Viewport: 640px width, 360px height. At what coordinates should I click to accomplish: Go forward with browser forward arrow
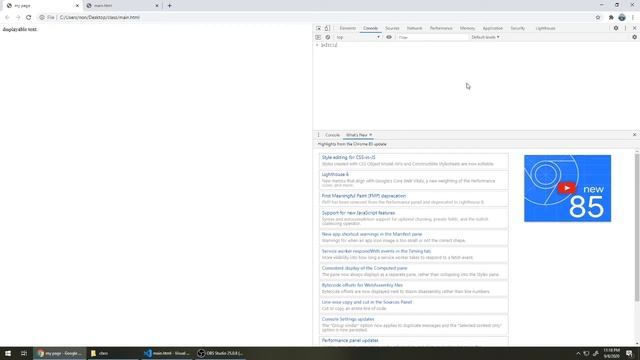pos(18,18)
